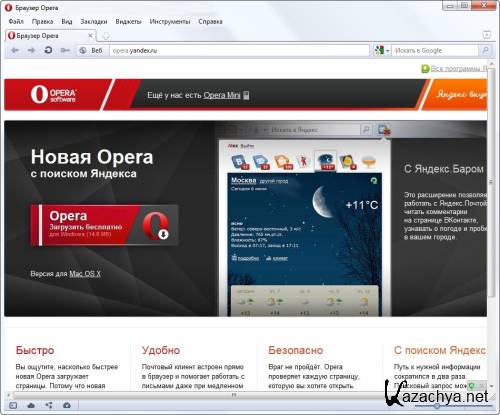Open the Opera Mini link
The width and height of the screenshot is (500, 415).
coord(222,95)
